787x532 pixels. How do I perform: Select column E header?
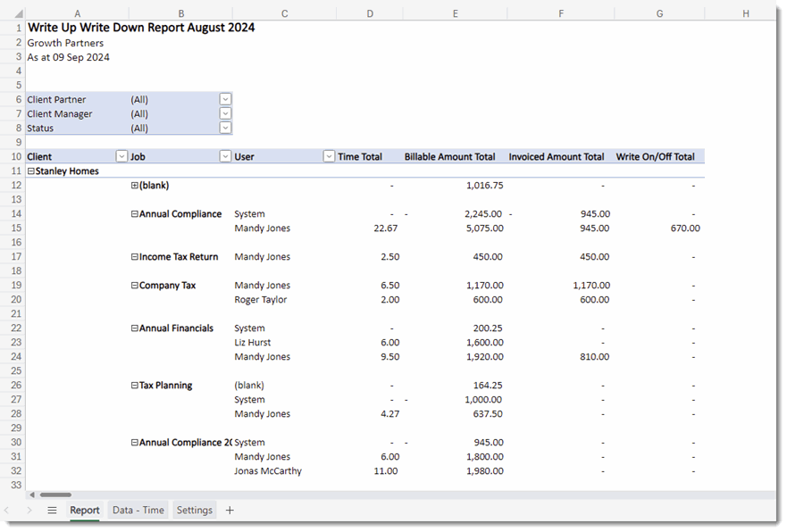click(455, 13)
